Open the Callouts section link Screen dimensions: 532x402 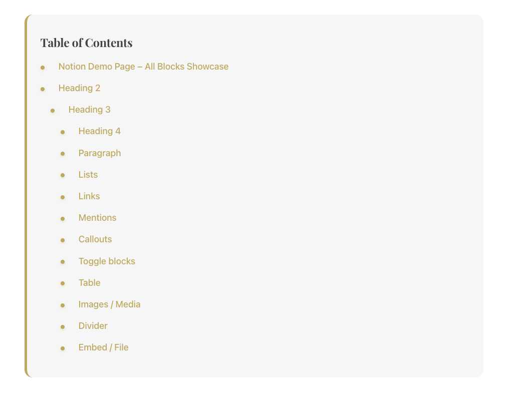(95, 239)
